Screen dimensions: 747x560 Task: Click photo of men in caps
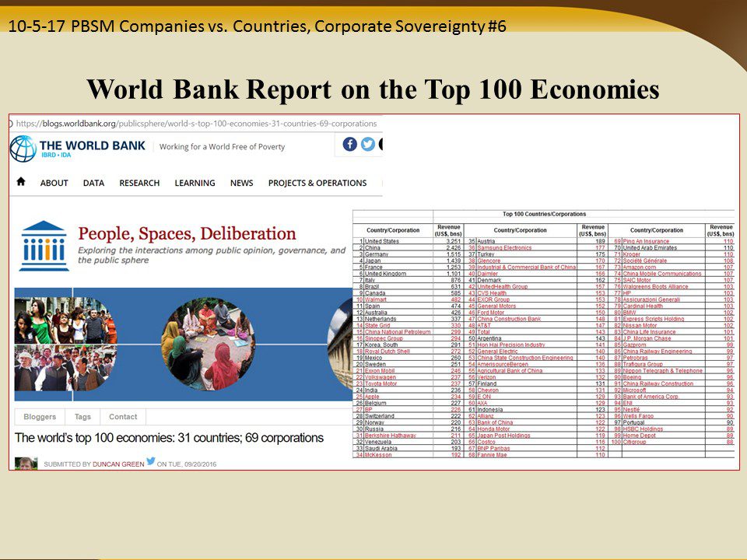click(x=65, y=368)
